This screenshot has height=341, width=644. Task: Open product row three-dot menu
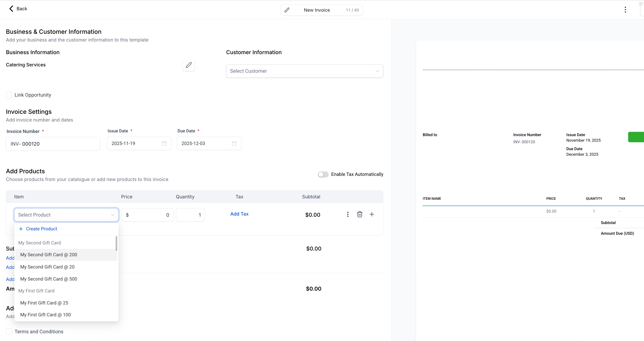347,214
